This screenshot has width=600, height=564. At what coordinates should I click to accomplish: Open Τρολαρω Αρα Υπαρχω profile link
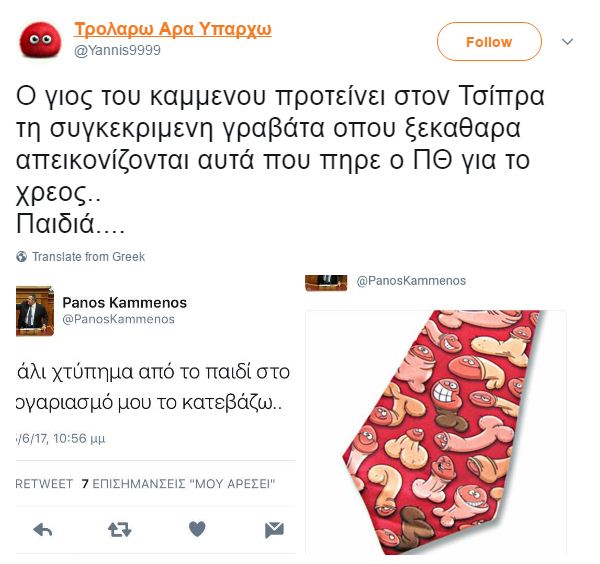coord(173,30)
